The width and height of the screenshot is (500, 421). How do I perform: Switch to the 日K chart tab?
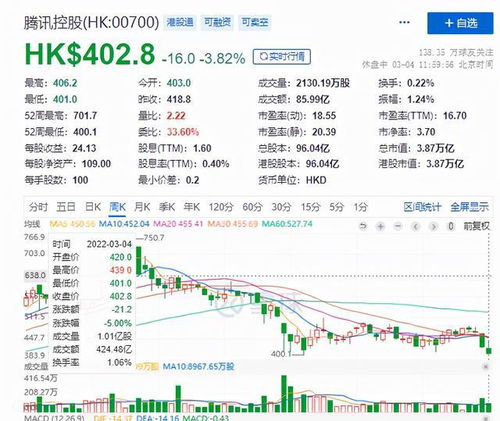click(93, 207)
